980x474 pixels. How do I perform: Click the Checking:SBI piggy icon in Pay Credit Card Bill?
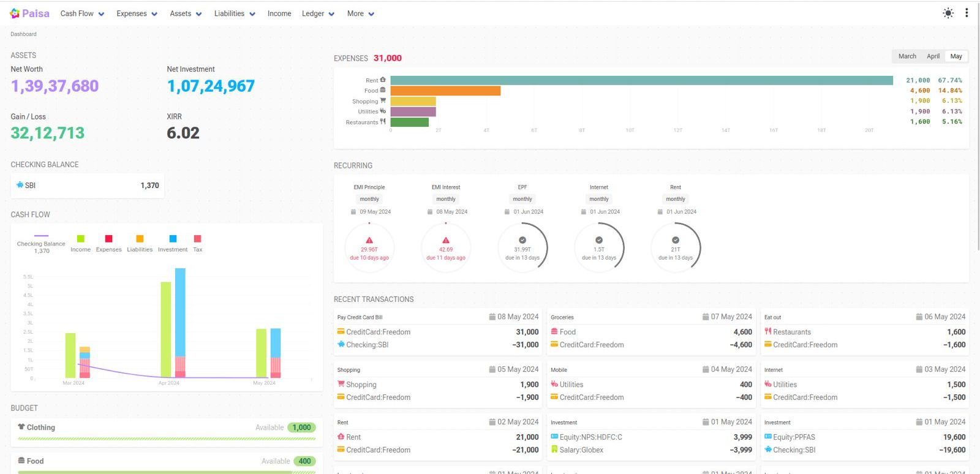341,344
